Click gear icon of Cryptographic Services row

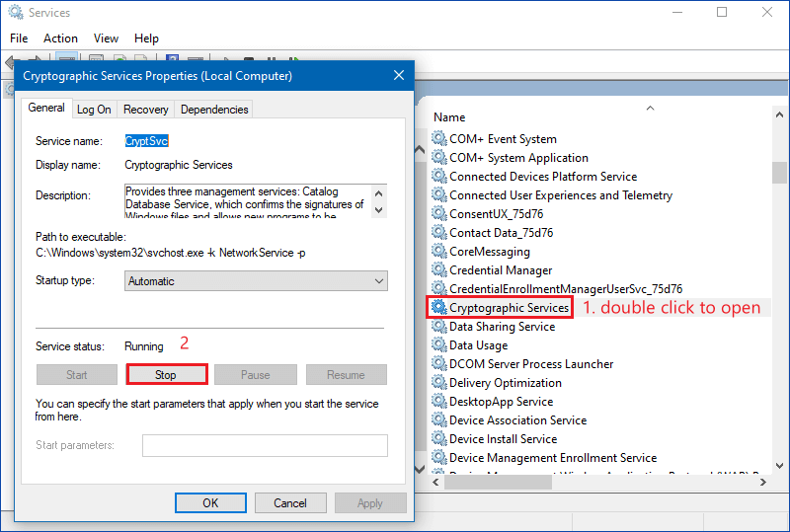click(x=439, y=307)
